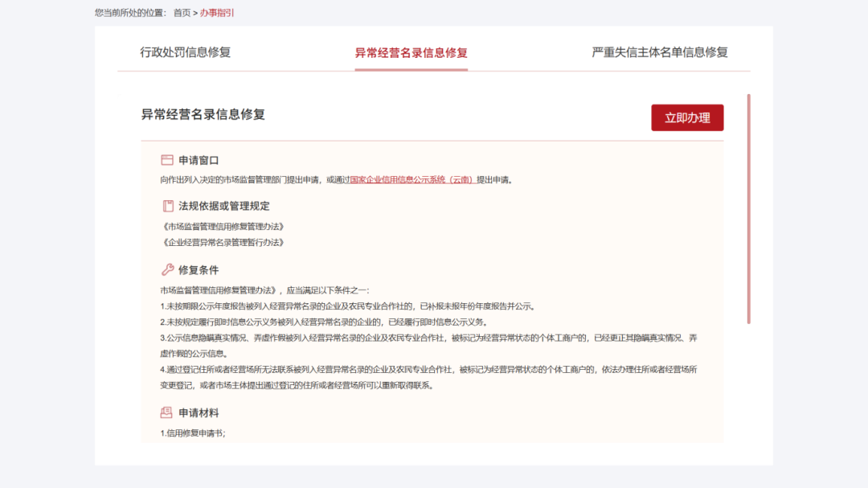The height and width of the screenshot is (488, 868).
Task: Click the red vertical scrollbar on the panel
Action: (x=748, y=209)
